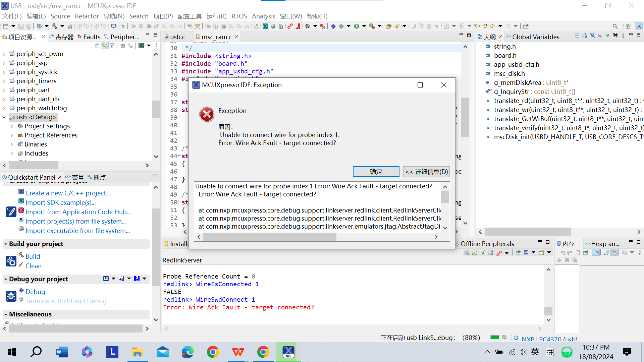
Task: Toggle Link with Editor in project explorer
Action: coord(105,46)
